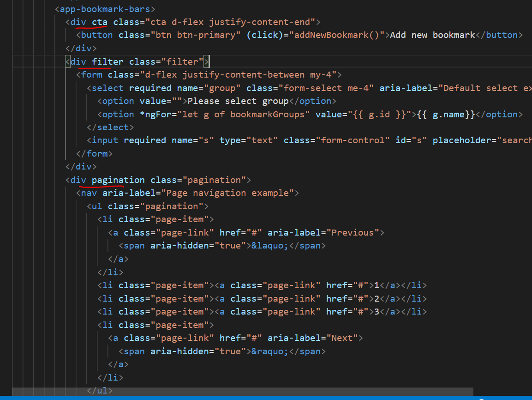
Task: Click "cta d-flex justify-content-end" class value
Action: pyautogui.click(x=230, y=23)
